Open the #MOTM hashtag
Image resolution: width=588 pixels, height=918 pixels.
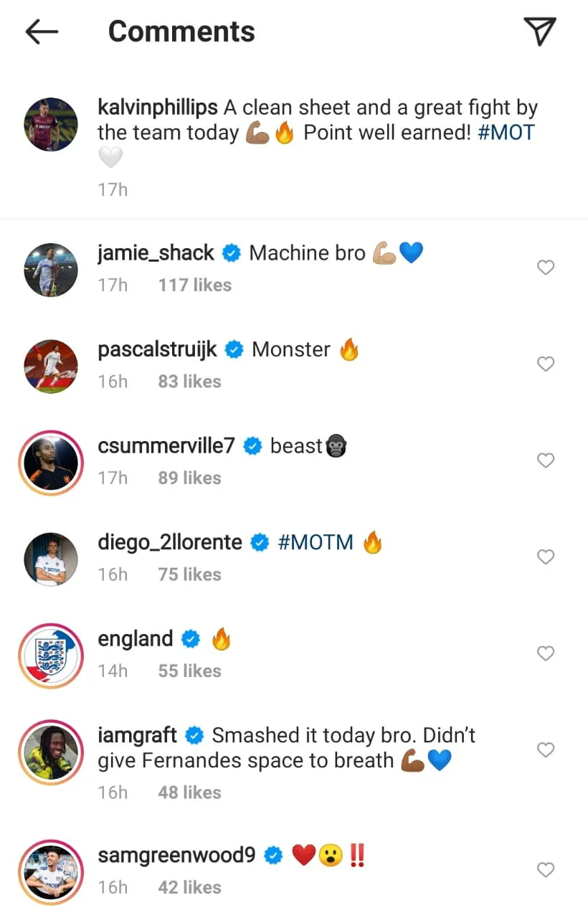pyautogui.click(x=316, y=542)
